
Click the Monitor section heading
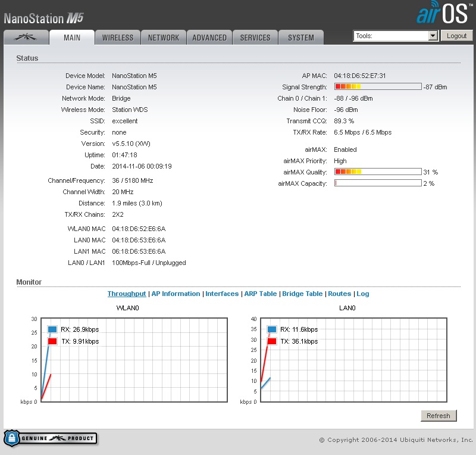29,282
